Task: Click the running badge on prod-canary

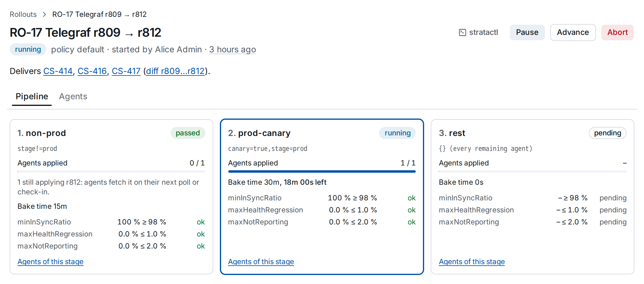Action: (397, 133)
